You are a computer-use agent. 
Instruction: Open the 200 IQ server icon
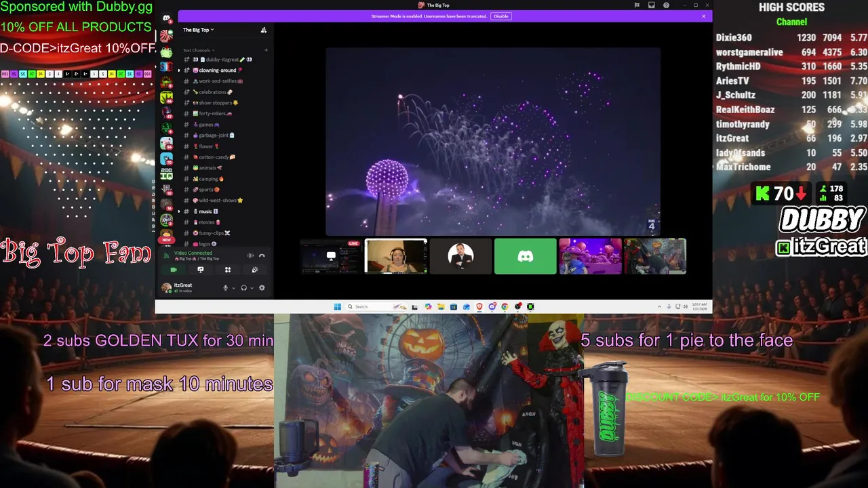click(x=166, y=174)
